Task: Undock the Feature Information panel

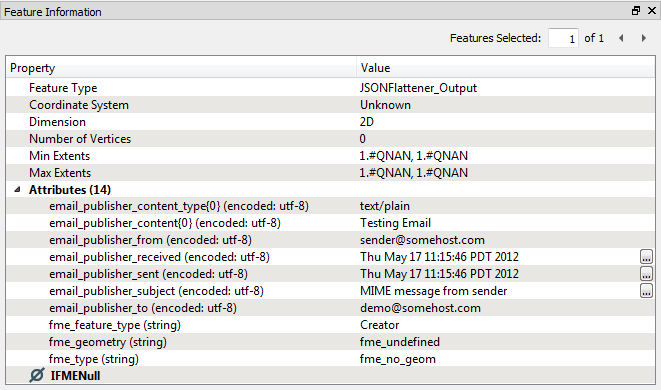Action: (636, 11)
